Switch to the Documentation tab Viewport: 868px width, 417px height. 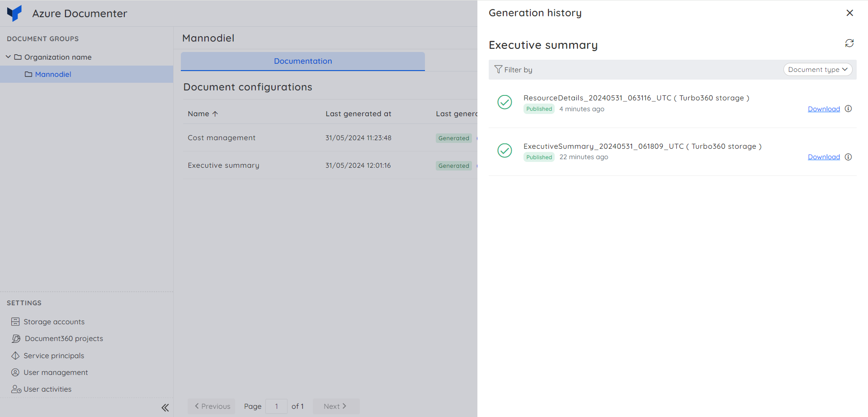(303, 61)
